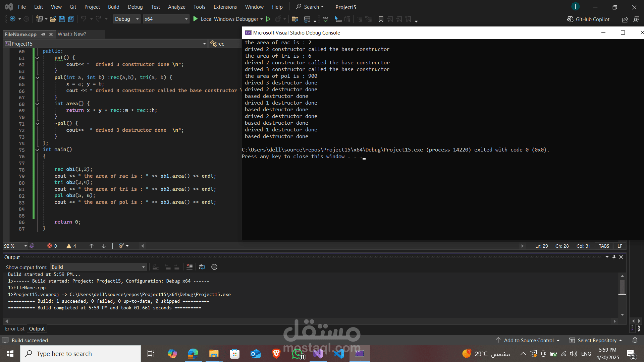Clear all Output pane text
Screen dimensions: 644x362
point(190,267)
